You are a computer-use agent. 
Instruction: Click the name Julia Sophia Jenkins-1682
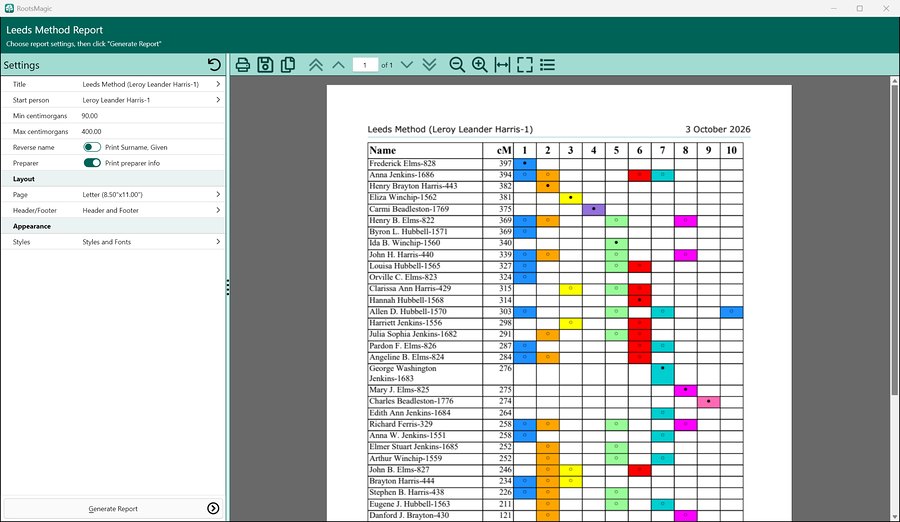pyautogui.click(x=413, y=334)
